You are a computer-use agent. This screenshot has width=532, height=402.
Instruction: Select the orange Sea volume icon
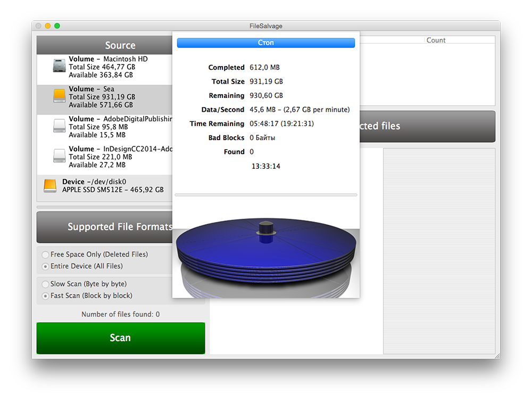pyautogui.click(x=60, y=96)
